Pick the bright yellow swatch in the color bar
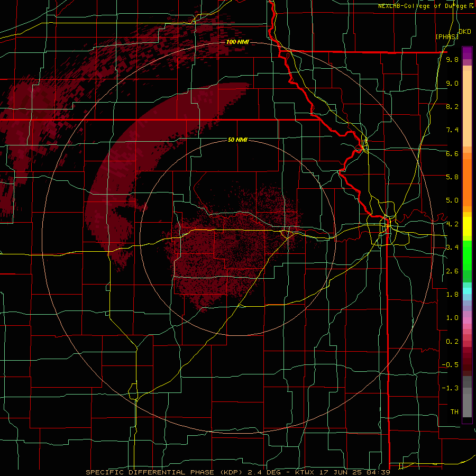The image size is (476, 476). pyautogui.click(x=467, y=226)
